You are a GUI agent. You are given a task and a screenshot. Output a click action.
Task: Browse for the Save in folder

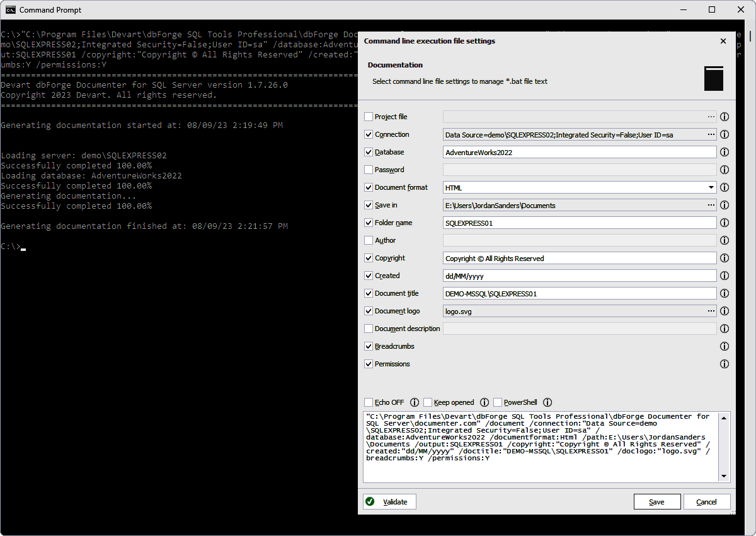click(711, 205)
